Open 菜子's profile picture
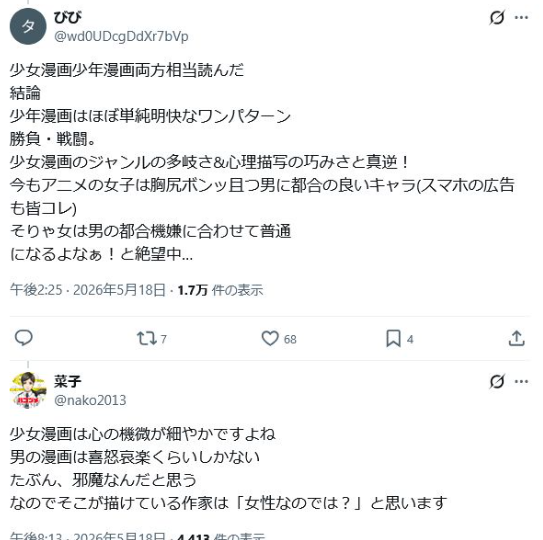The width and height of the screenshot is (543, 540). (28, 391)
